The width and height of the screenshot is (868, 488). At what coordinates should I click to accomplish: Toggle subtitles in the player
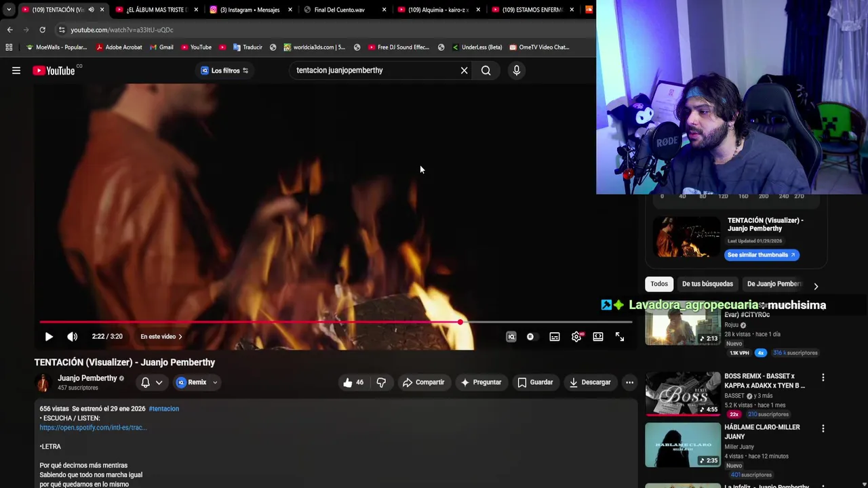tap(555, 337)
